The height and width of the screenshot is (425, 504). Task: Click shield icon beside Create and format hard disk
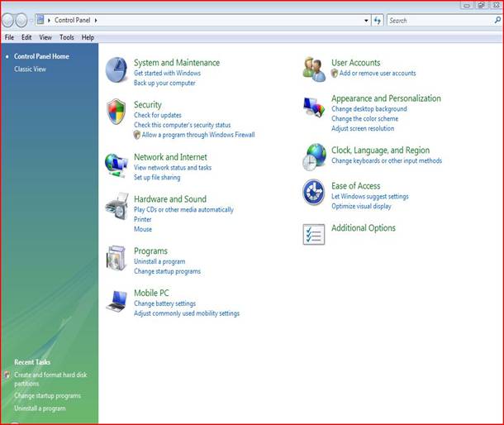(7, 375)
